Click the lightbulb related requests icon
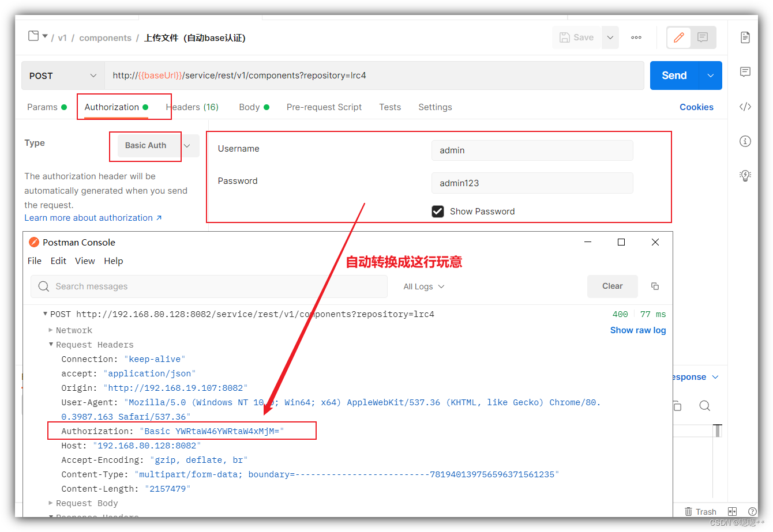The image size is (773, 532). (x=745, y=176)
